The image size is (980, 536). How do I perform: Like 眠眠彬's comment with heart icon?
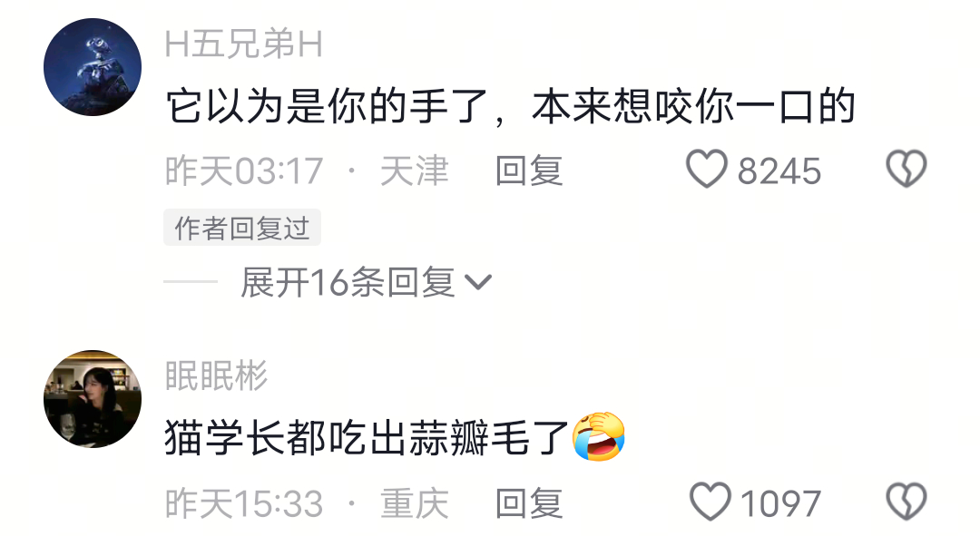[710, 502]
